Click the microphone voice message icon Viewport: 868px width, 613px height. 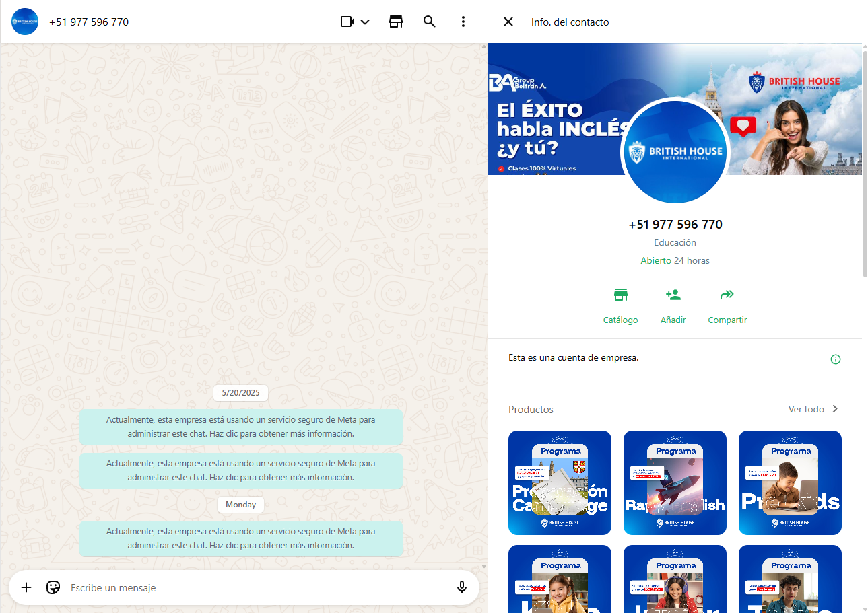pos(462,587)
